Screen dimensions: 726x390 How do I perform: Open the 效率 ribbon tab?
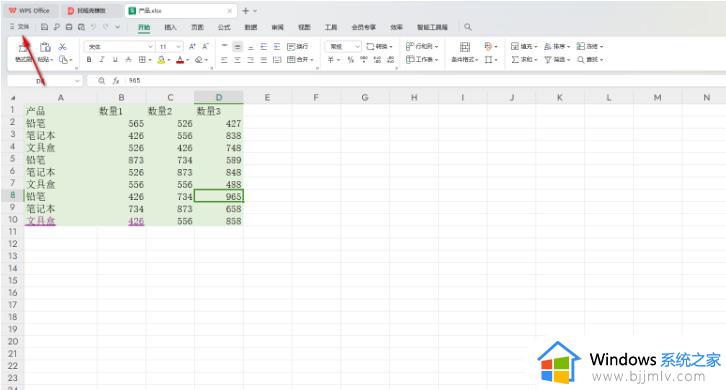click(x=396, y=27)
